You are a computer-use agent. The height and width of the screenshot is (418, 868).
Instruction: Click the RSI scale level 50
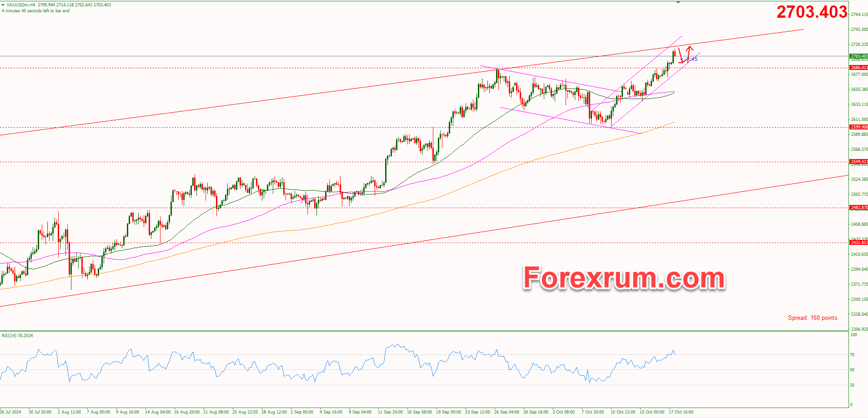(853, 370)
